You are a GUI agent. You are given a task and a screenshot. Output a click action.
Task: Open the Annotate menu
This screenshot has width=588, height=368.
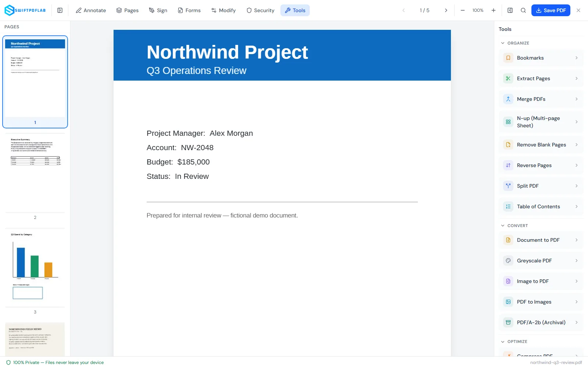click(x=91, y=10)
